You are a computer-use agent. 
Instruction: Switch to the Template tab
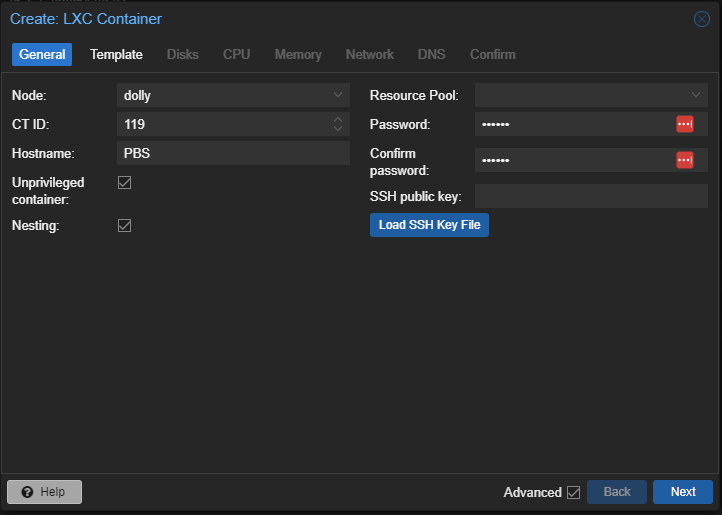coord(116,54)
